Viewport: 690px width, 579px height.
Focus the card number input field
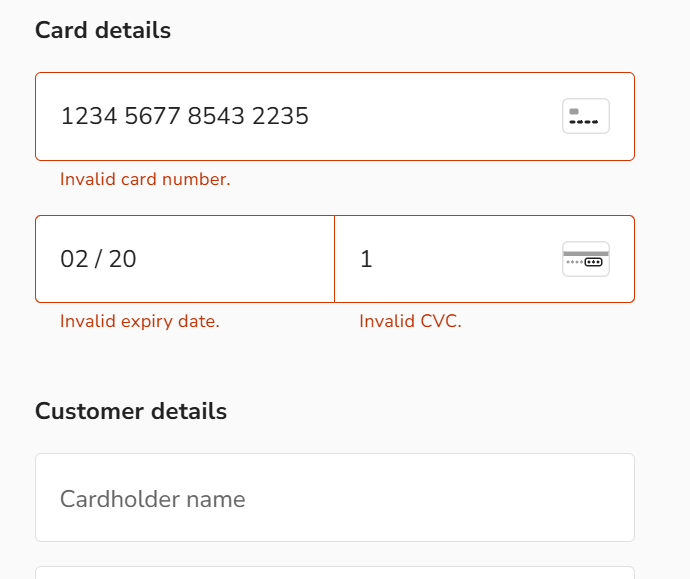click(x=335, y=117)
